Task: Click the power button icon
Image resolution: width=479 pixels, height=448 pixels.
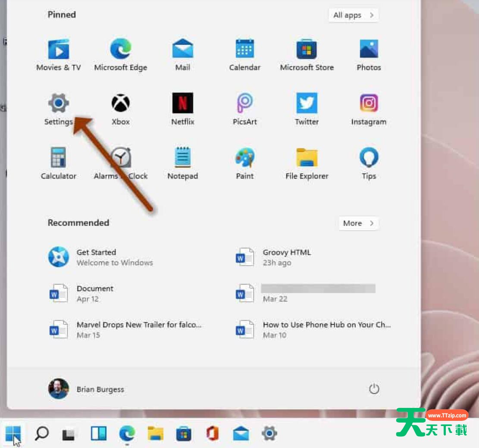Action: click(x=374, y=389)
